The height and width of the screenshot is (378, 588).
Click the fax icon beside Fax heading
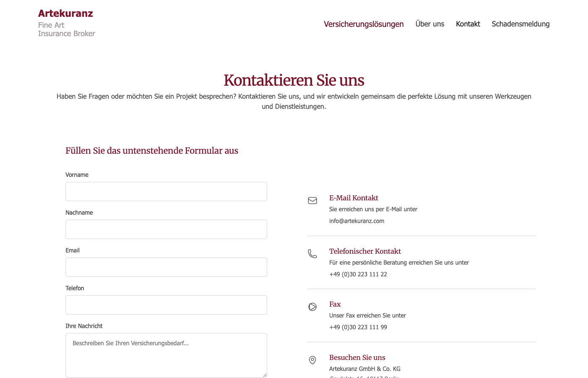[x=312, y=307]
